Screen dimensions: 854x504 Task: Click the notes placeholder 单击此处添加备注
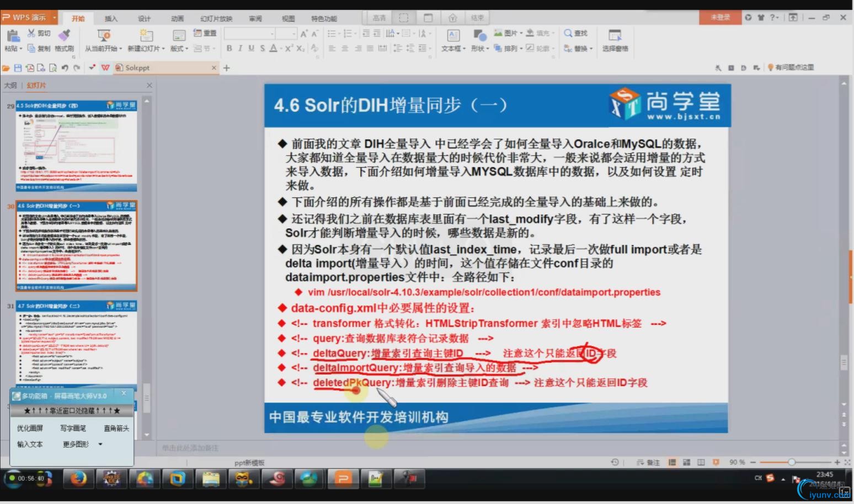pos(190,448)
